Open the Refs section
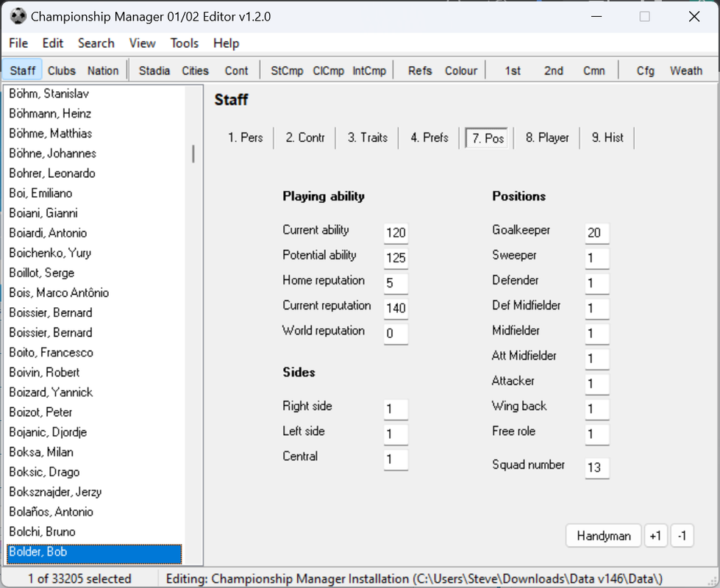This screenshot has width=720, height=588. click(x=420, y=71)
